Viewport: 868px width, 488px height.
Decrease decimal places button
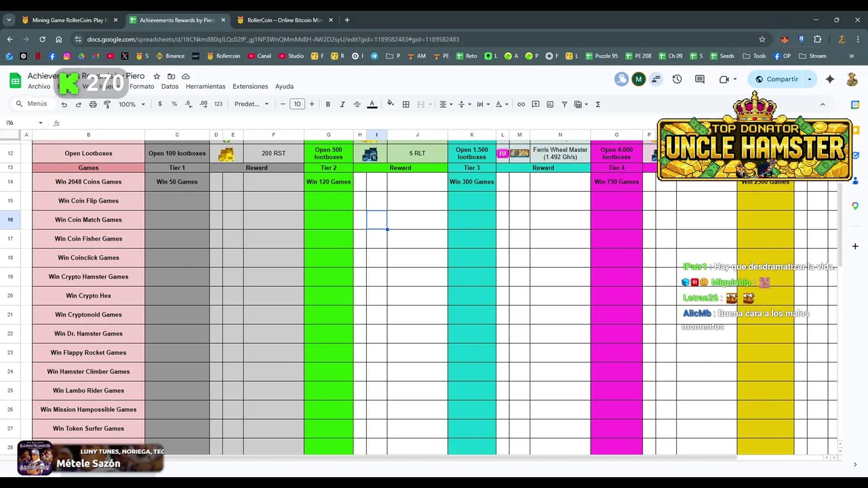pos(189,104)
